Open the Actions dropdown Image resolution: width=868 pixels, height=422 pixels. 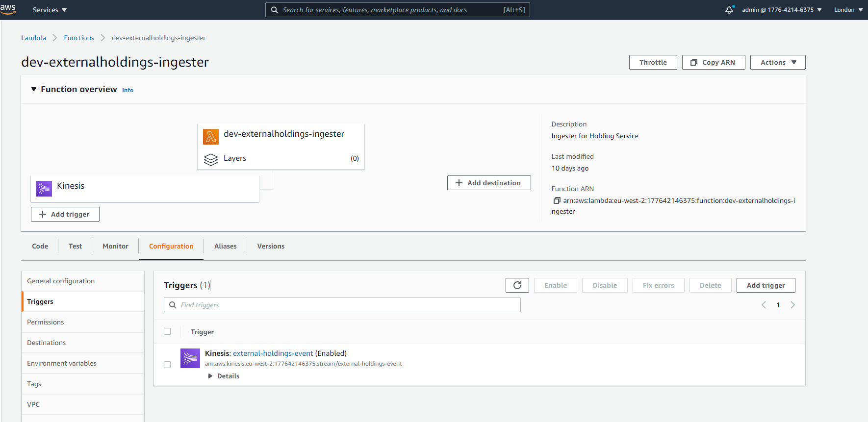pos(777,62)
